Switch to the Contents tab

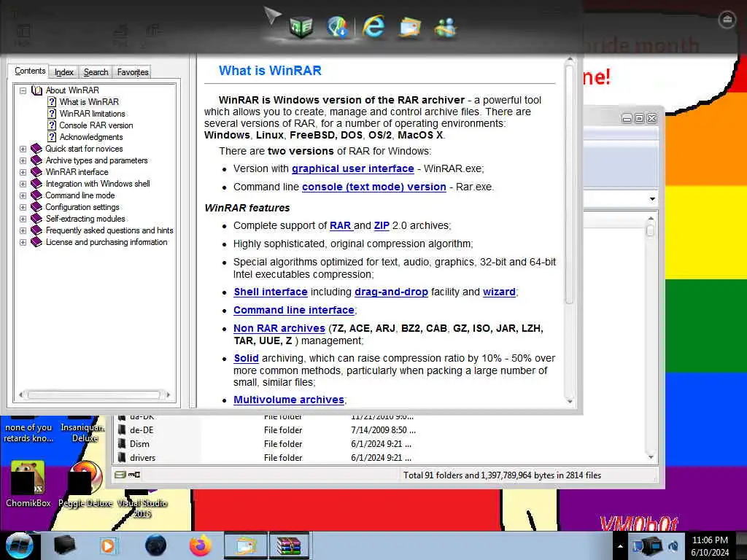[29, 71]
